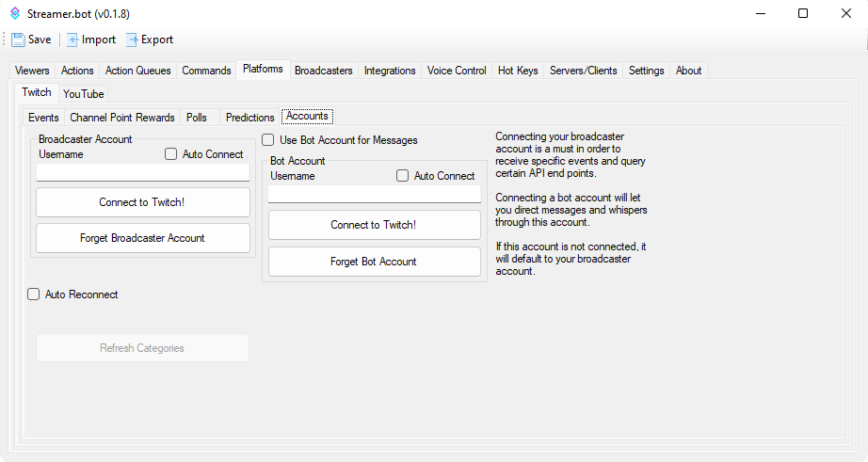
Task: Switch to the Actions tab
Action: coord(77,71)
